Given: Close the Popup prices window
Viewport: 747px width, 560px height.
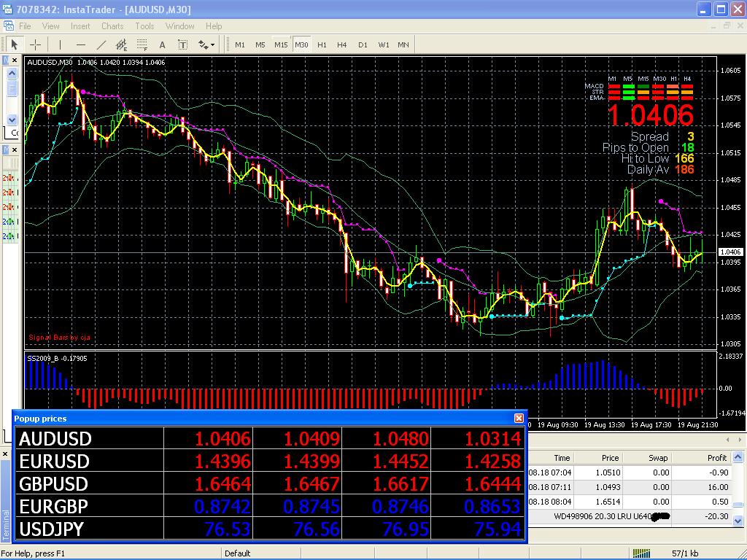Looking at the screenshot, I should 519,418.
